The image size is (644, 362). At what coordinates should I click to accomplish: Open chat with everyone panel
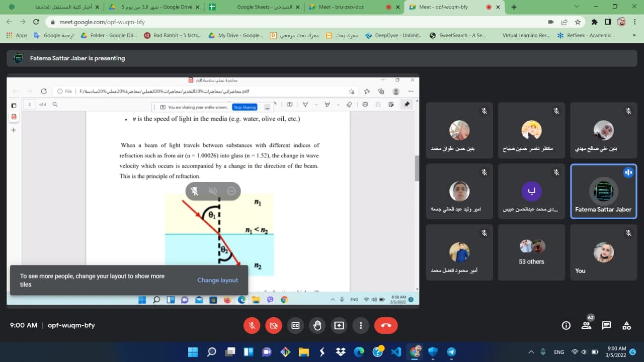point(606,325)
